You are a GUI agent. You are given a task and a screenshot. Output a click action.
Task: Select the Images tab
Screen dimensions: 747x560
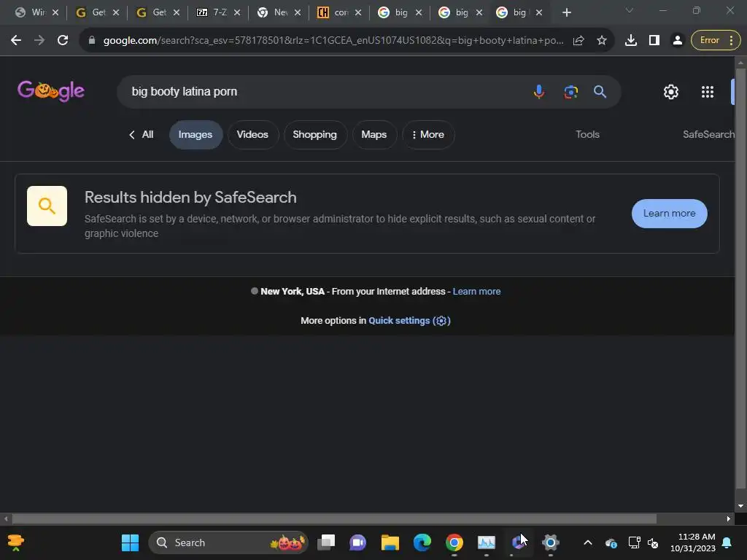coord(196,135)
